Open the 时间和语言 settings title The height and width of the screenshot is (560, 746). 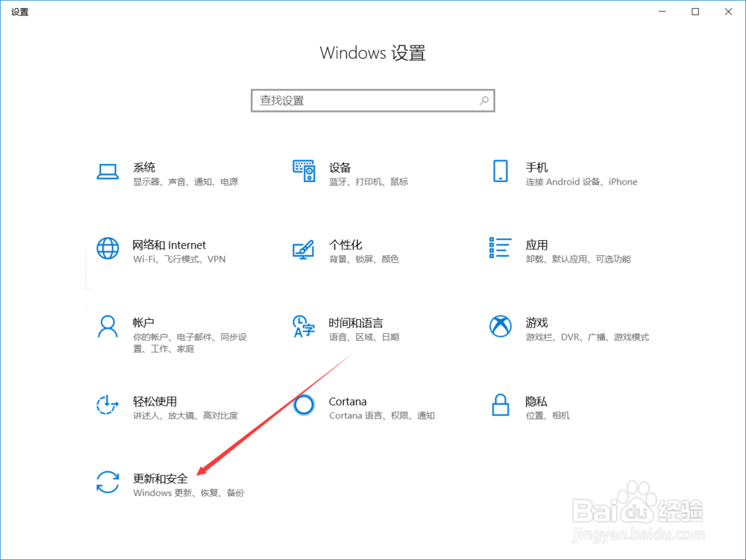(x=356, y=323)
